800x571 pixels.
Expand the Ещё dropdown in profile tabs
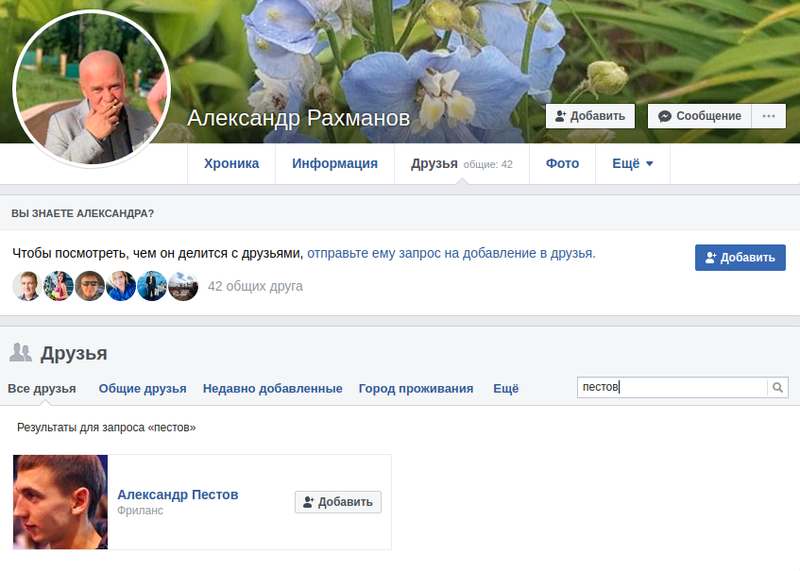(632, 164)
